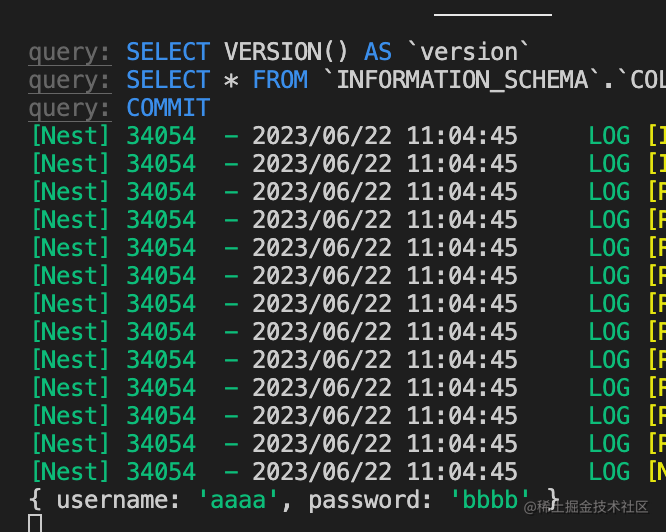The height and width of the screenshot is (532, 666).
Task: Click the white underline bar at top
Action: coord(493,15)
